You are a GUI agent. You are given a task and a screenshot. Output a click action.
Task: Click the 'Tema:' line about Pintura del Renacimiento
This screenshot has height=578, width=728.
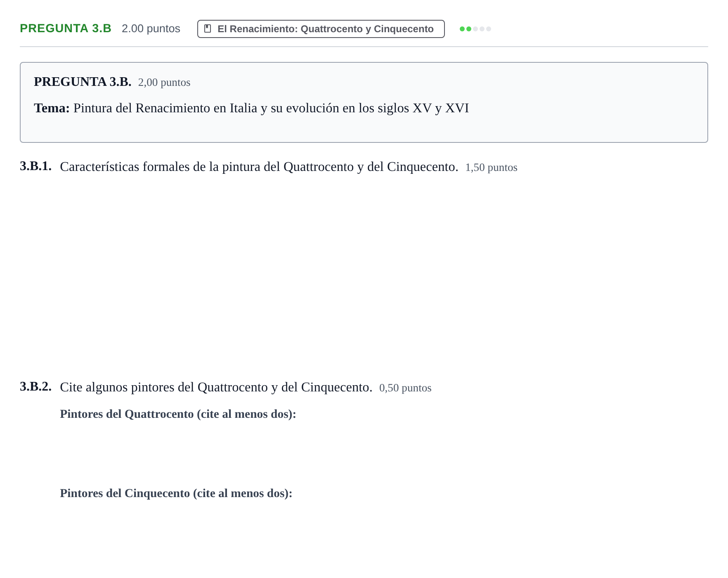pyautogui.click(x=251, y=108)
